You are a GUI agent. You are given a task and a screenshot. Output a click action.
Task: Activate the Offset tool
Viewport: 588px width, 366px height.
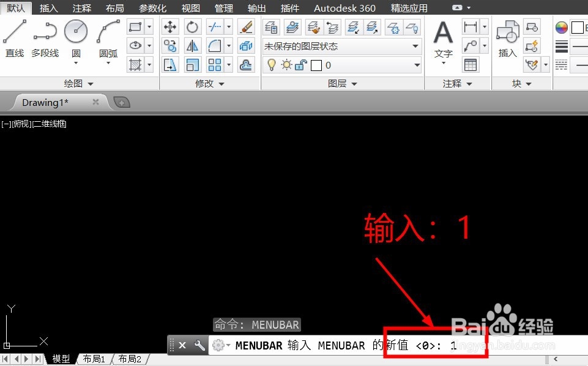click(x=246, y=65)
